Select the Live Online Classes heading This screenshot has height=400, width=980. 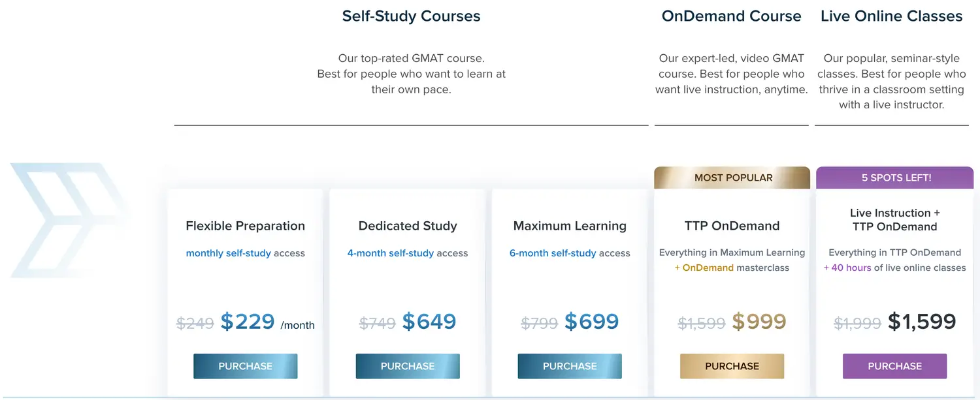point(891,16)
